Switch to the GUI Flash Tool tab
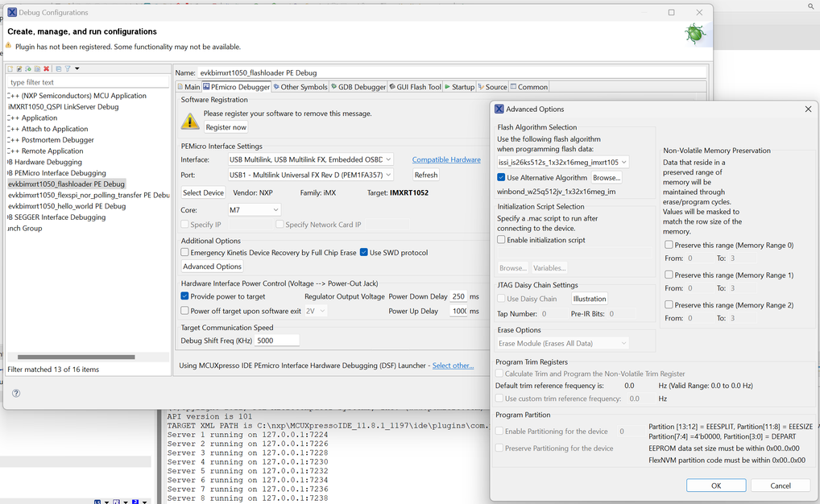Image resolution: width=820 pixels, height=504 pixels. tap(415, 87)
